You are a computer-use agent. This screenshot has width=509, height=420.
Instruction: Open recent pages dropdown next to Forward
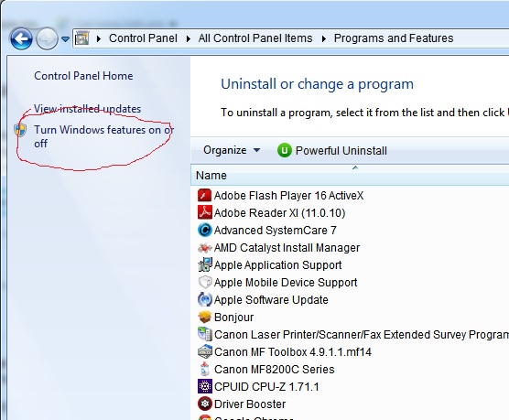65,39
